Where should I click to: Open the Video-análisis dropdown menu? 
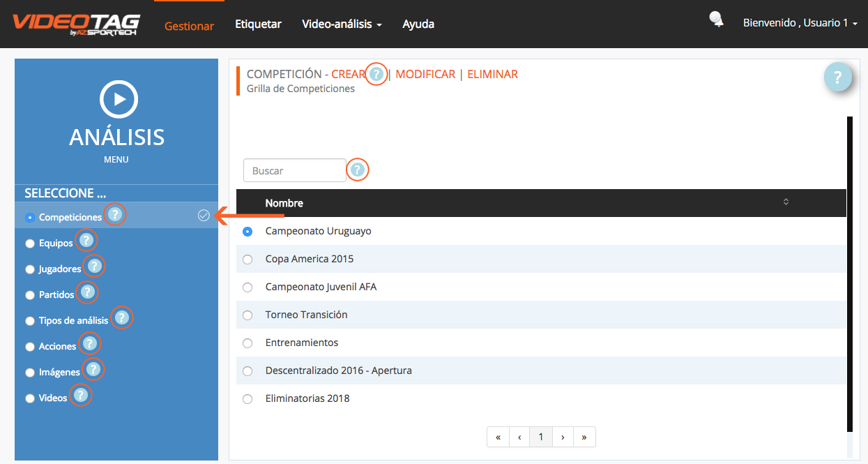342,24
